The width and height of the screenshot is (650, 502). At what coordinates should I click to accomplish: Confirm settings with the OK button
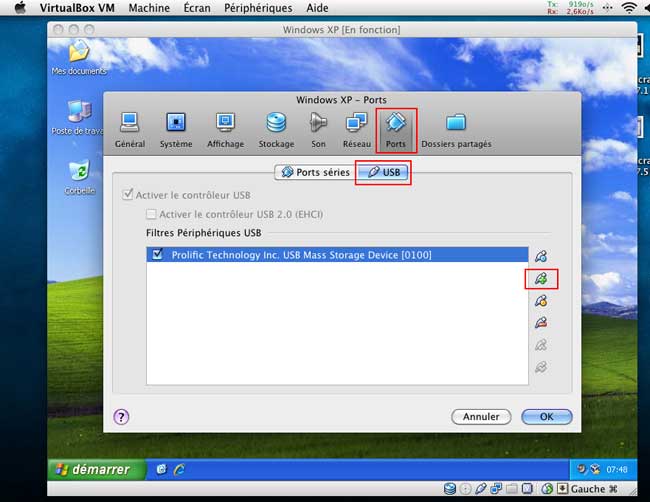tap(546, 416)
